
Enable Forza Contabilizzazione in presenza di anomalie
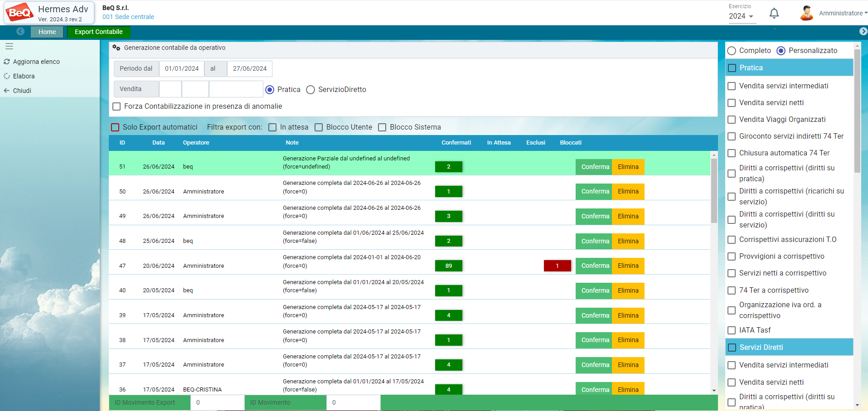pyautogui.click(x=116, y=106)
